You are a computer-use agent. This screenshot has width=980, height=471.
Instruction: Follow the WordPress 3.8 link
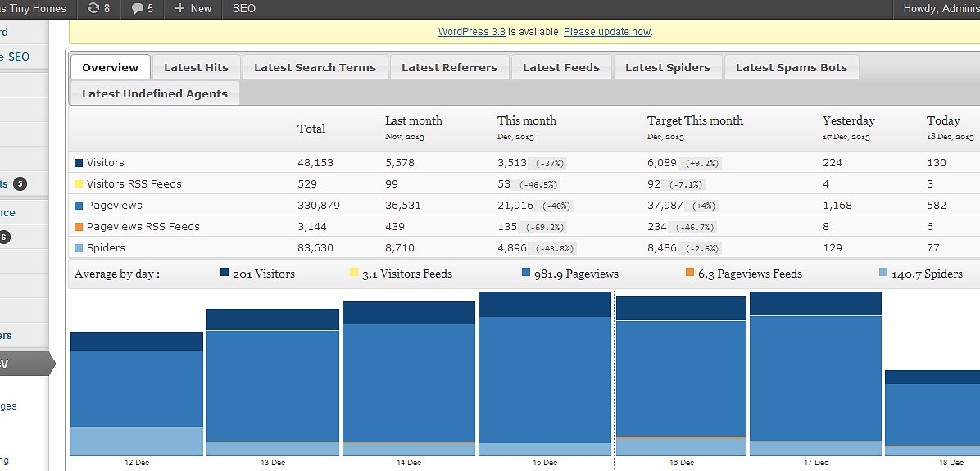click(x=471, y=32)
